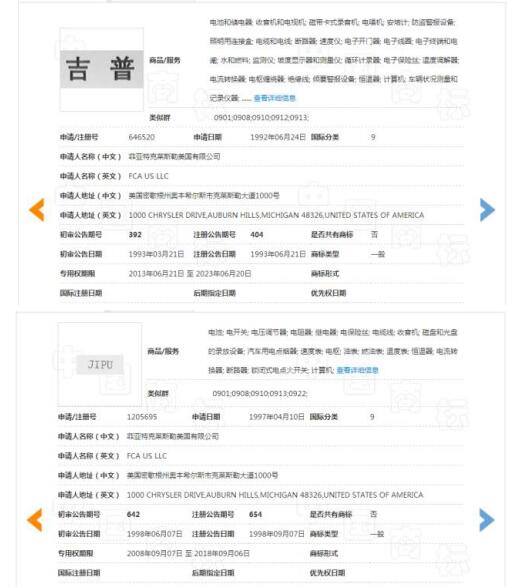Viewport: 513px width, 587px height.
Task: Click preliminary announcement date 1998年06月07日
Action: pyautogui.click(x=155, y=534)
